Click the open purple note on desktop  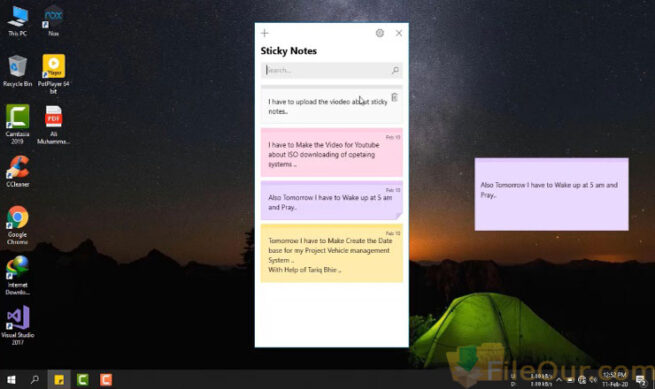(x=551, y=194)
